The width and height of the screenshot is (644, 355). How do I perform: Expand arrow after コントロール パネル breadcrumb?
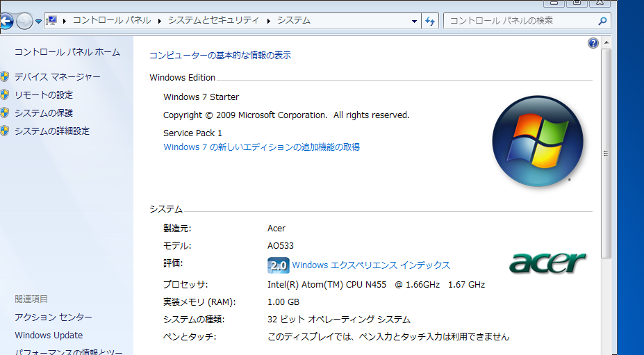pyautogui.click(x=159, y=21)
